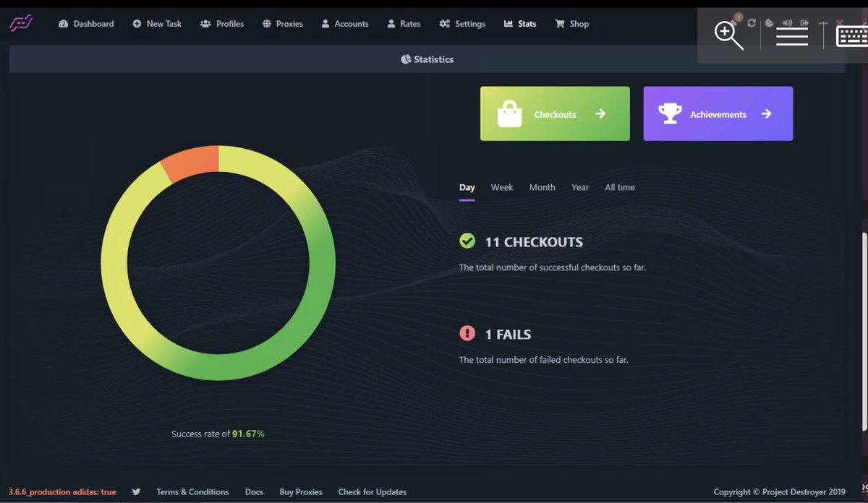Open the purple Achievements card
Image resolution: width=868 pixels, height=503 pixels.
(718, 113)
